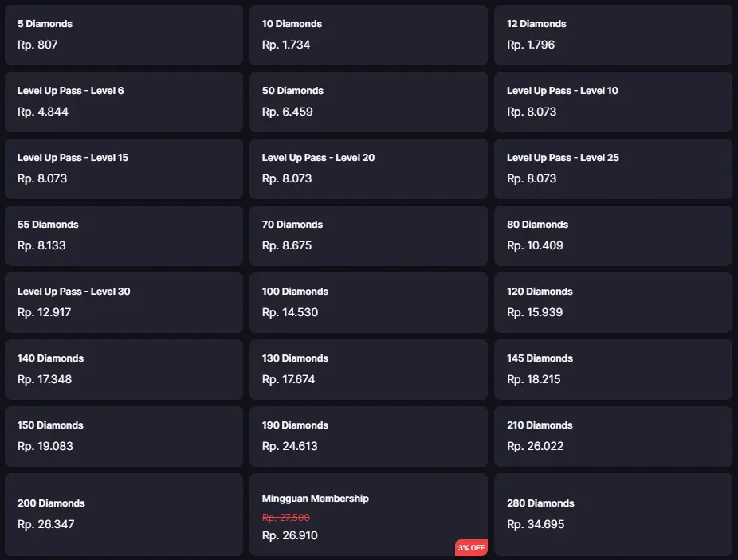Screen dimensions: 738x560
Task: Select Level Up Pass - Level 10
Action: [614, 102]
